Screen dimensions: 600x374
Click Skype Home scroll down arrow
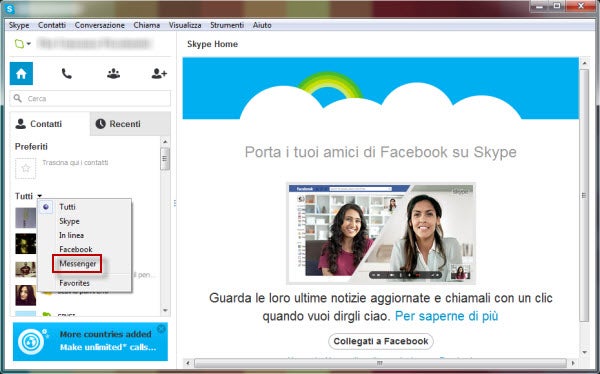coord(584,352)
